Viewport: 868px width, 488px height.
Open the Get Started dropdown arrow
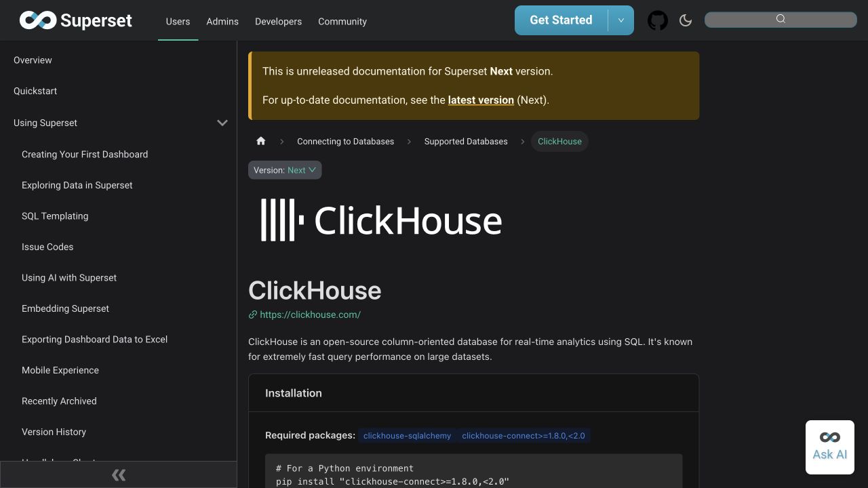click(620, 20)
